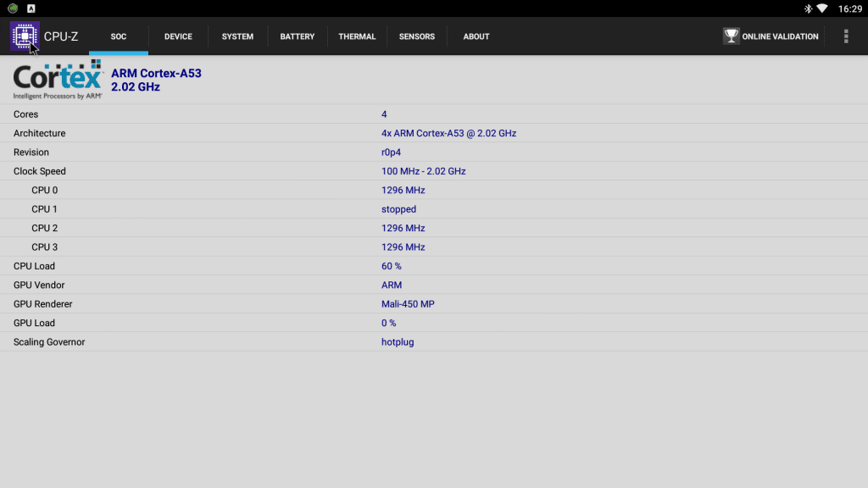The image size is (868, 488).
Task: Go to the Thermal tab
Action: (357, 36)
